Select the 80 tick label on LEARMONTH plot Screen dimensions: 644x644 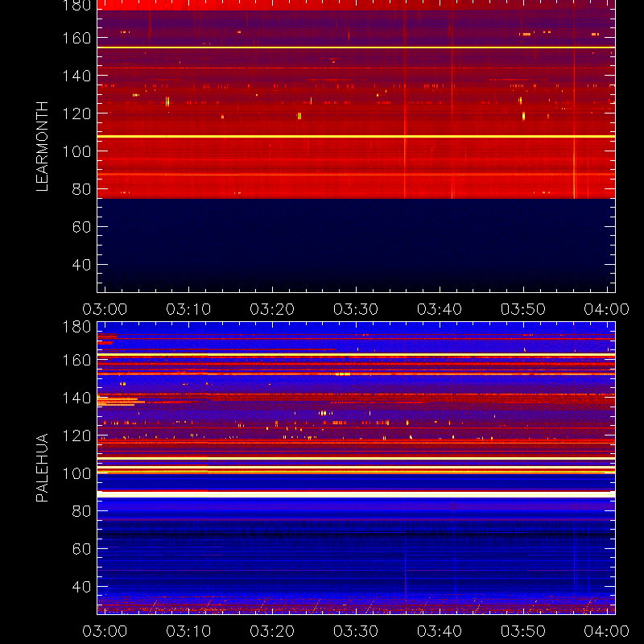[x=81, y=189]
